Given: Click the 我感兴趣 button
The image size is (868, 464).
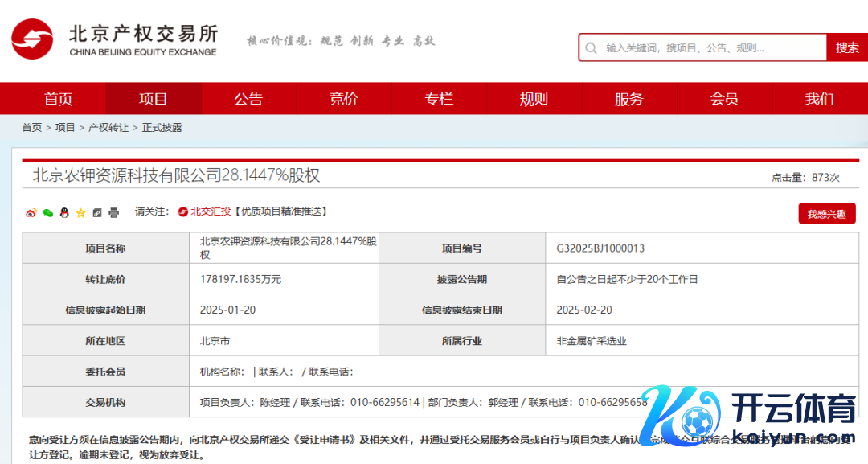Looking at the screenshot, I should 826,214.
